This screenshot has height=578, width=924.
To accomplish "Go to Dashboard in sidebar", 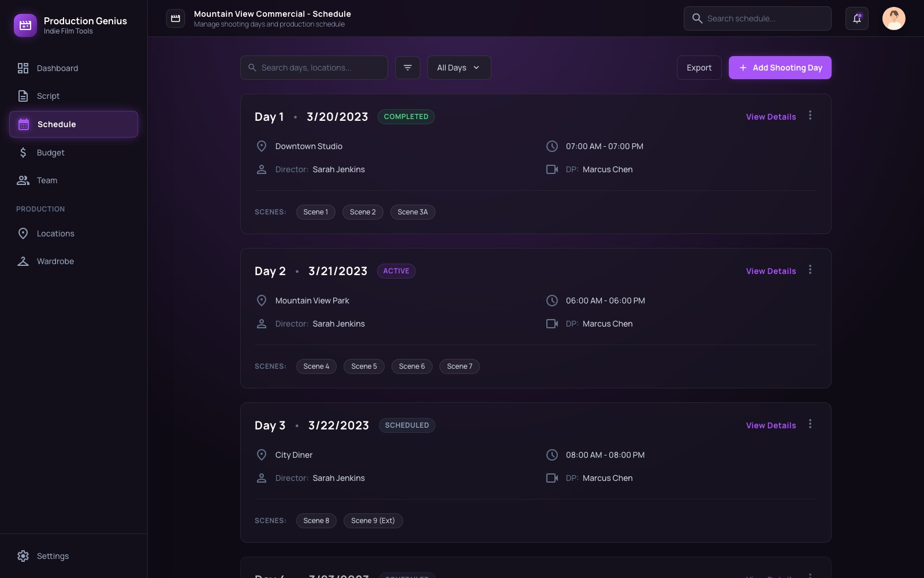I will [73, 68].
